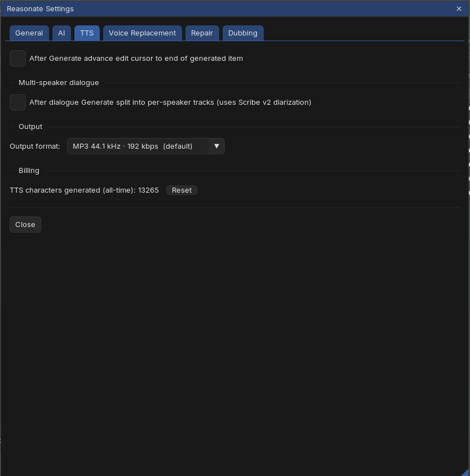470x476 pixels.
Task: Show the Dubbing tab
Action: point(243,33)
